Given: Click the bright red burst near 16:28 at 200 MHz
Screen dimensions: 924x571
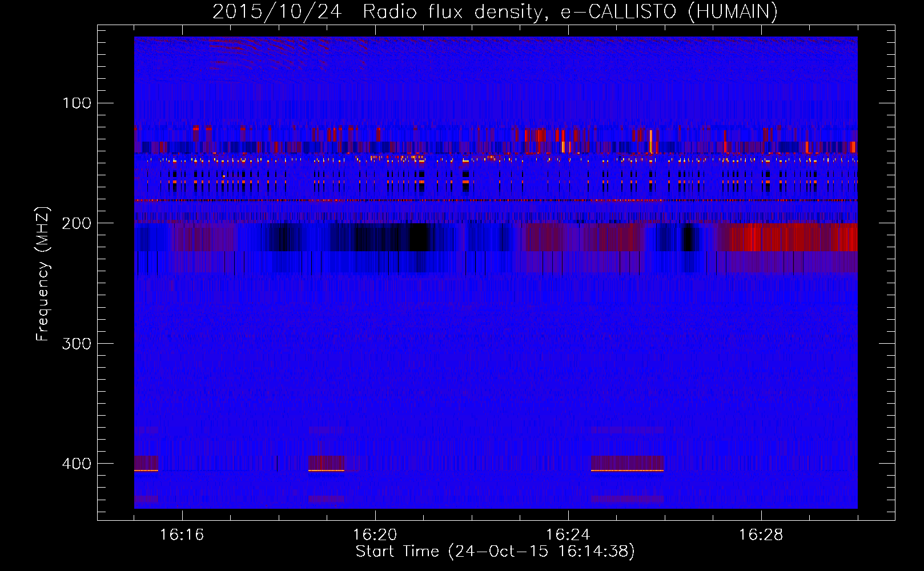Looking at the screenshot, I should tap(791, 238).
